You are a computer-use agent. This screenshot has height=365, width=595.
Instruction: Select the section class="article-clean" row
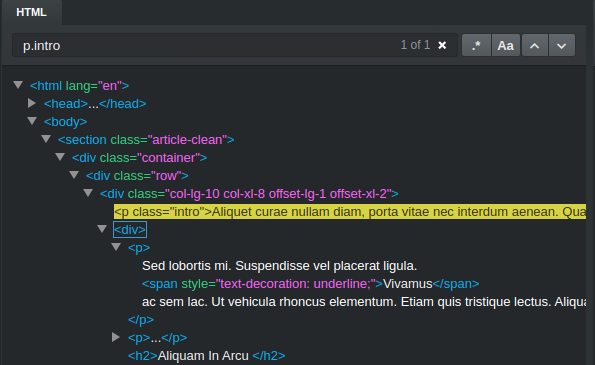pos(146,140)
